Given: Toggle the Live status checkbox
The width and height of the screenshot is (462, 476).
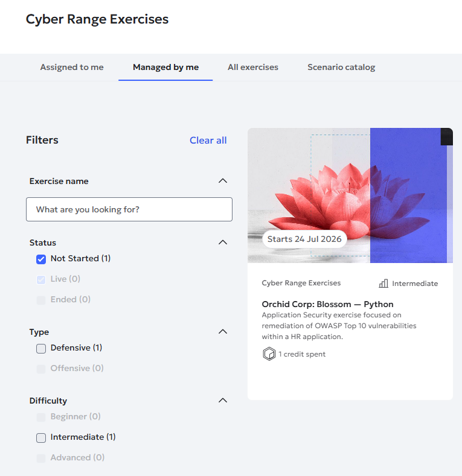Looking at the screenshot, I should (41, 279).
